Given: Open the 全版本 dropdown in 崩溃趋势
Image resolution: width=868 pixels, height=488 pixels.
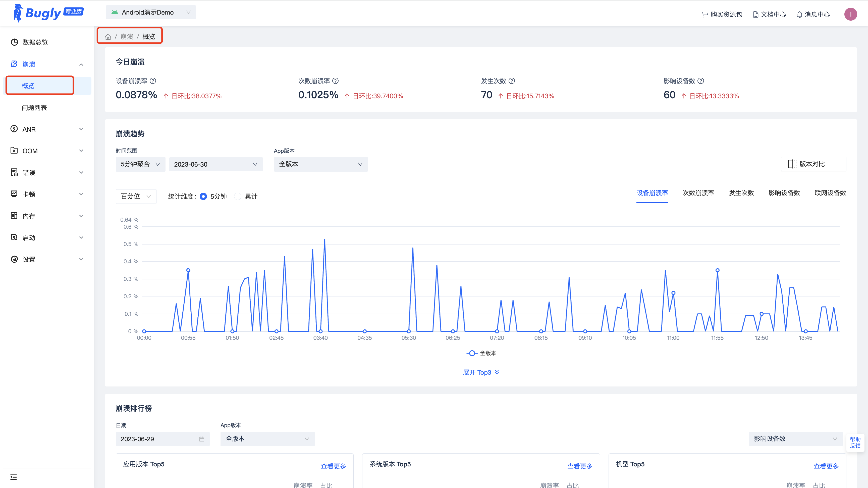Looking at the screenshot, I should [320, 164].
